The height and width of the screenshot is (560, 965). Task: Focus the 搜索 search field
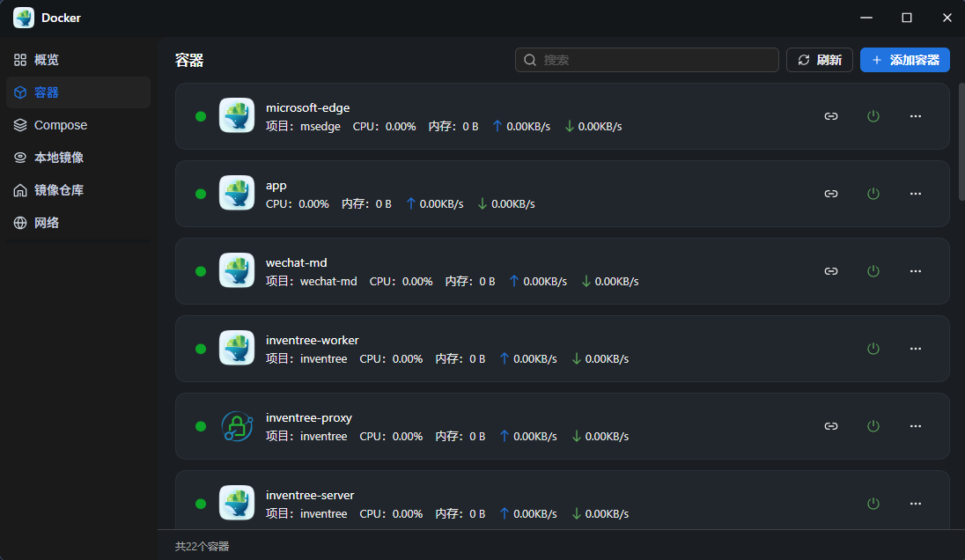(x=647, y=60)
